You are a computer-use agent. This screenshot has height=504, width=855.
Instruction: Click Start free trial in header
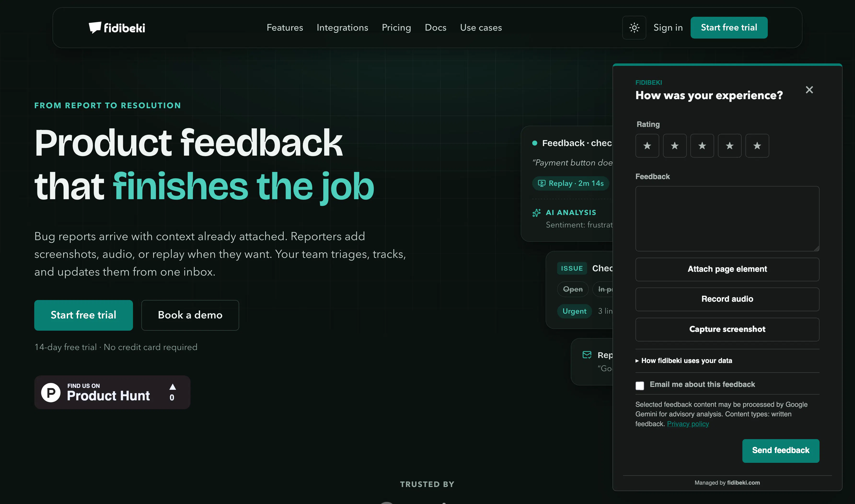click(x=729, y=28)
